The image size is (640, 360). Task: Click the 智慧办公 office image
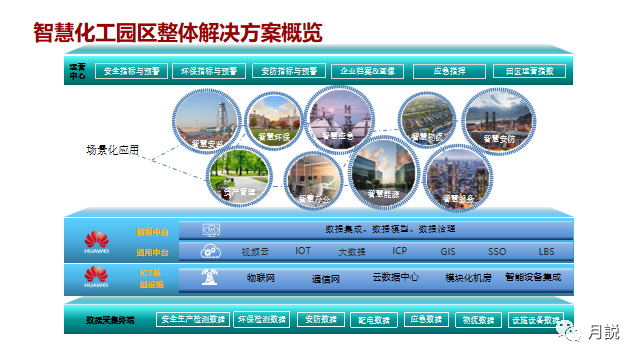[313, 180]
